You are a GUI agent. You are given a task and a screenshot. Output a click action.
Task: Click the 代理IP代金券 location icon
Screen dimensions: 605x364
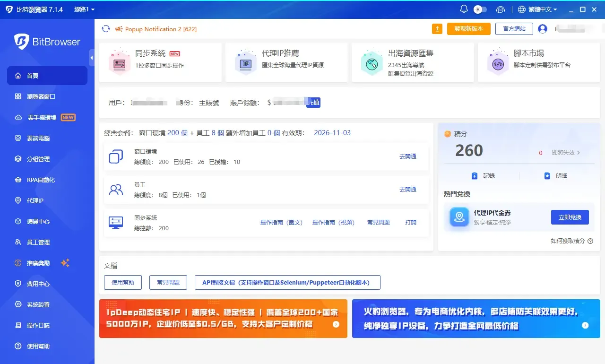pos(459,217)
